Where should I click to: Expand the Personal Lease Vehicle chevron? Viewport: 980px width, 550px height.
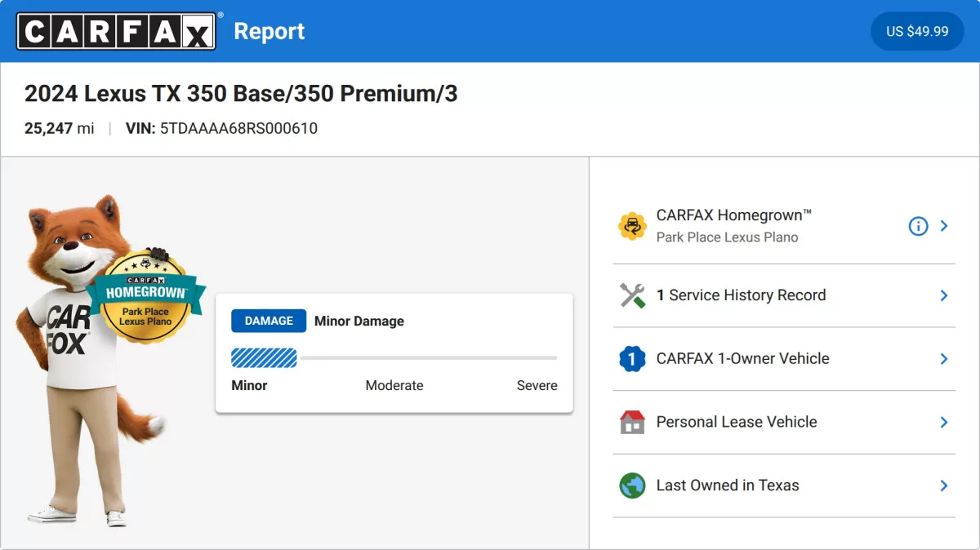click(944, 422)
